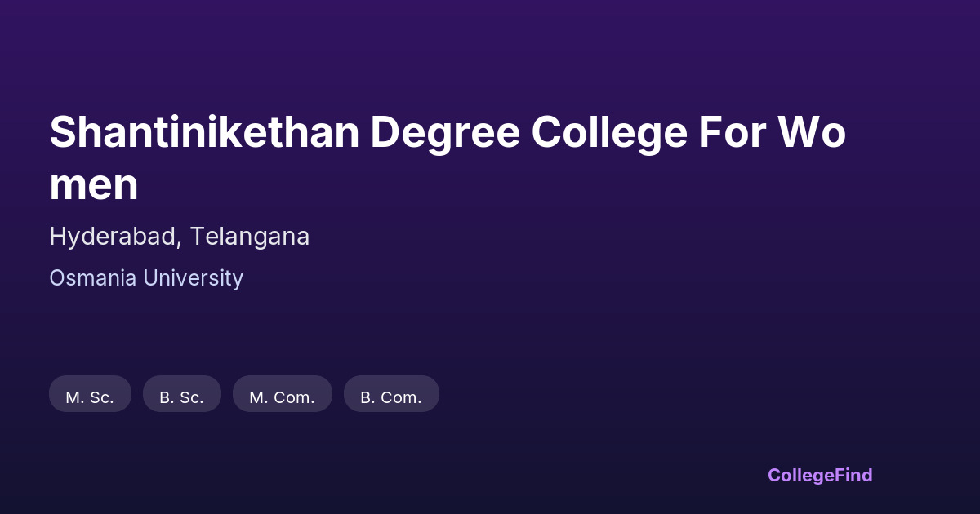980x514 pixels.
Task: Click the Hyderabad, Telangana location text
Action: [179, 237]
